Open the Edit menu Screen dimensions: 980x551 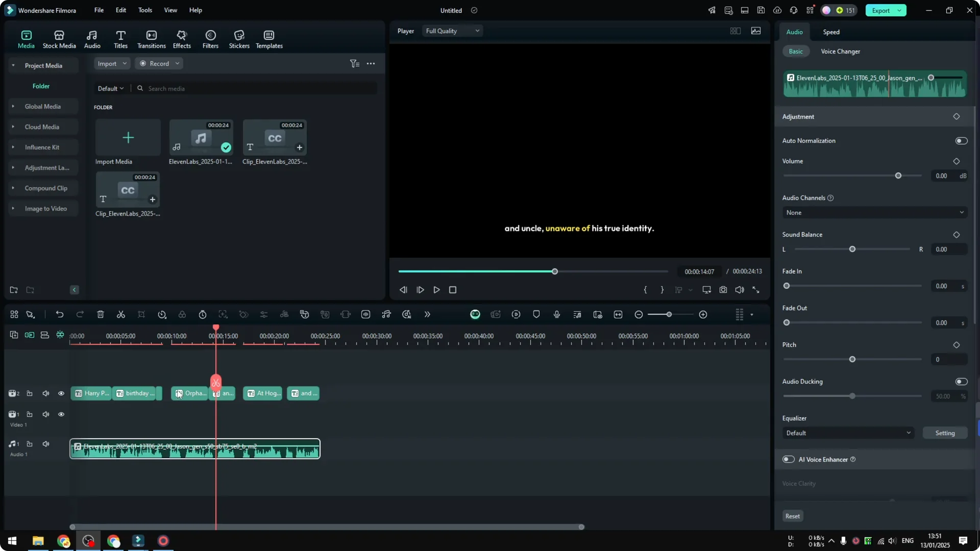(x=121, y=10)
